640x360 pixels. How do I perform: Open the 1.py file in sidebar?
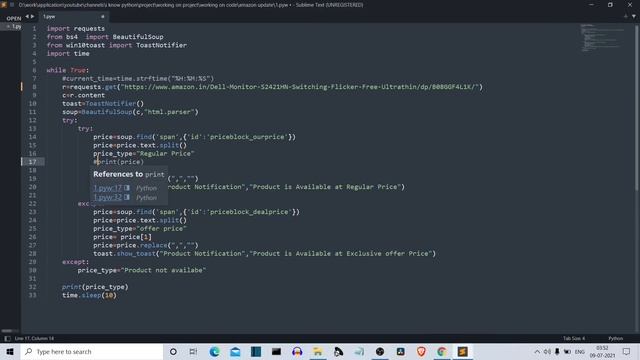click(x=15, y=26)
